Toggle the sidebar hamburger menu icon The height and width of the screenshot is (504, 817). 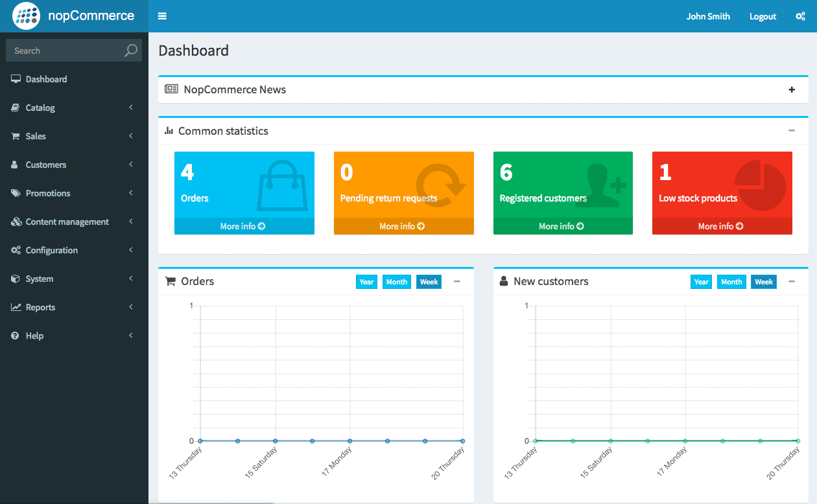162,16
